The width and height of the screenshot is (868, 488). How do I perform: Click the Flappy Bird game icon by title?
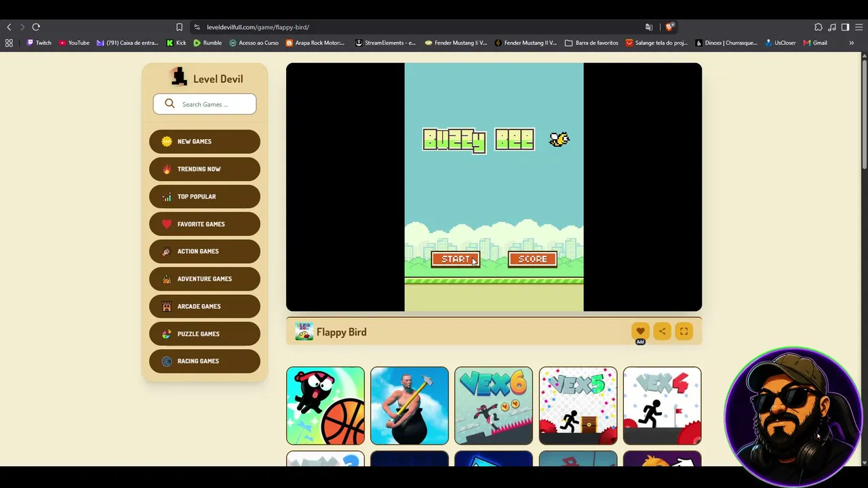(304, 331)
